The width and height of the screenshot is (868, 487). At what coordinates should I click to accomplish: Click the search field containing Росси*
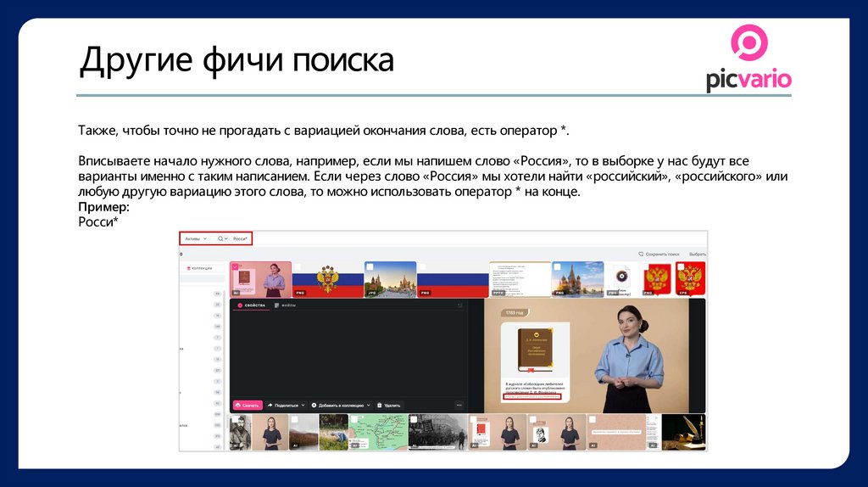[240, 238]
